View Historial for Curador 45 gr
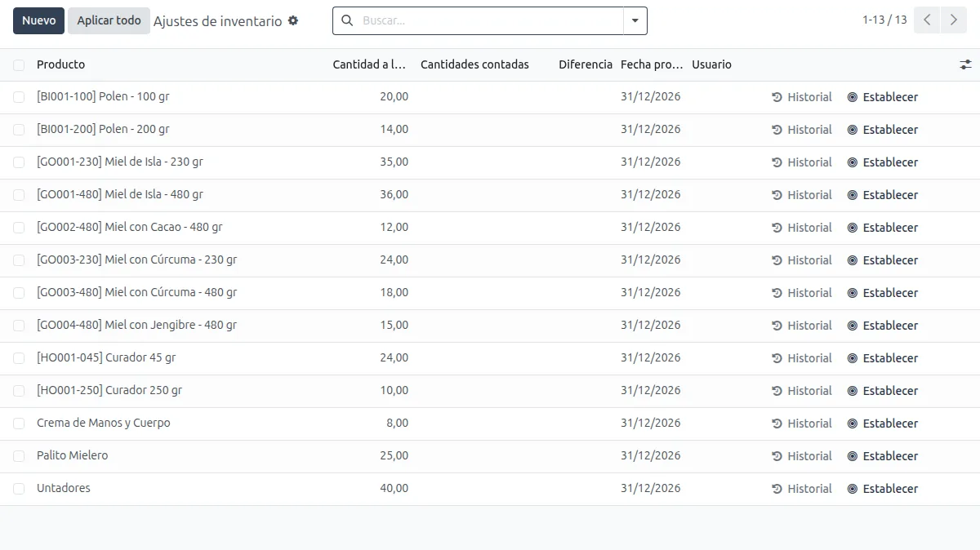This screenshot has height=550, width=980. [802, 358]
